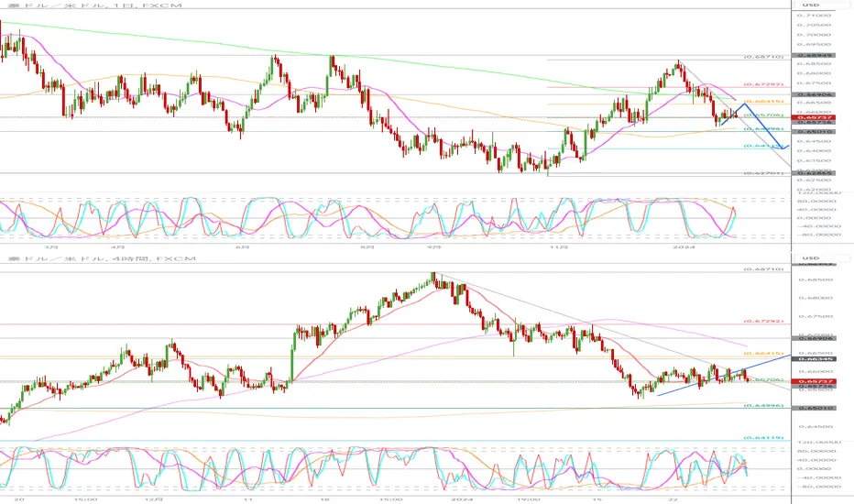Select teal Fibonacci level (0.64996) on daily chart
The image size is (854, 504).
(x=763, y=129)
